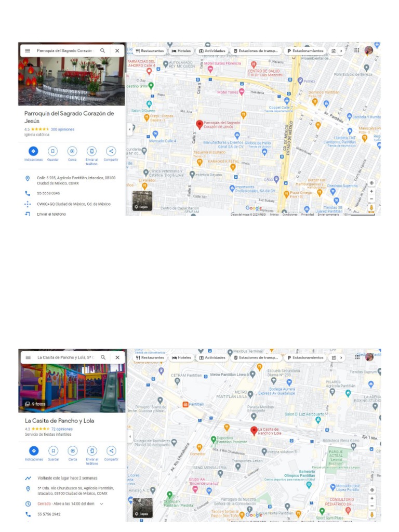Click phone number 55 5756 2942
This screenshot has height=532, width=399.
[49, 514]
